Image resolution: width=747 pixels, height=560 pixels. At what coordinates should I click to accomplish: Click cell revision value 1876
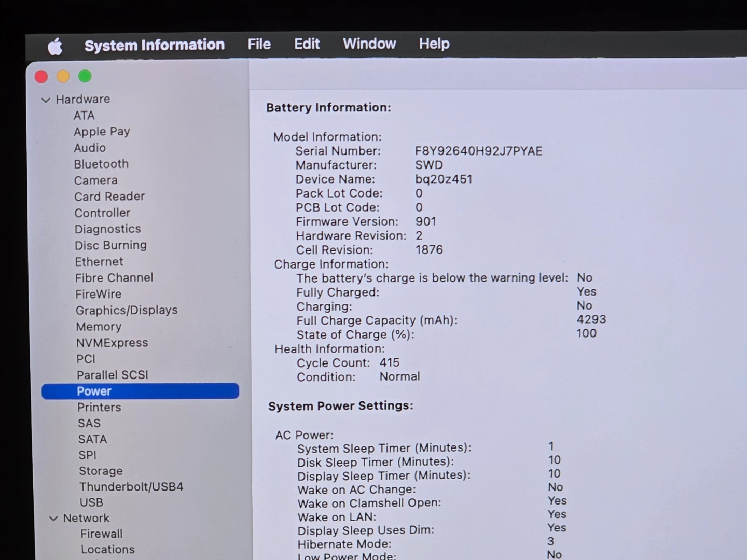(x=429, y=249)
